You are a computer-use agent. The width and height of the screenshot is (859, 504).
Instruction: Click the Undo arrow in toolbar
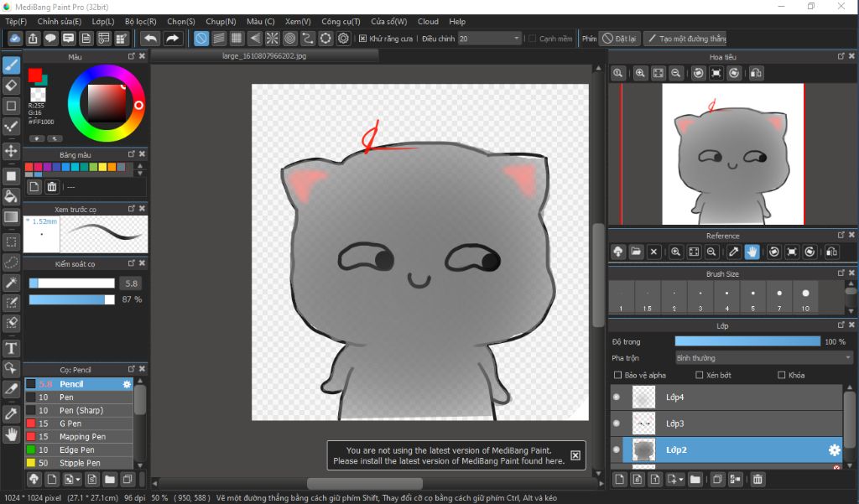(150, 39)
